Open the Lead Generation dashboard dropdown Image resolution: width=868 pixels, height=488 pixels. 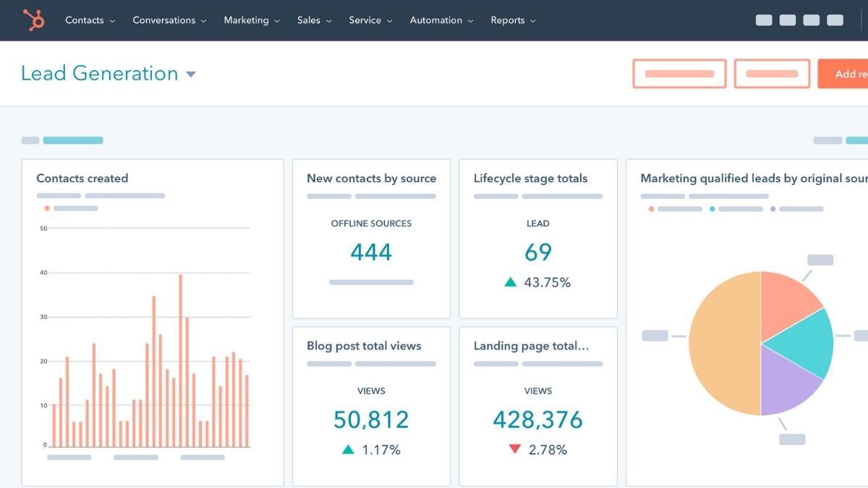click(190, 74)
